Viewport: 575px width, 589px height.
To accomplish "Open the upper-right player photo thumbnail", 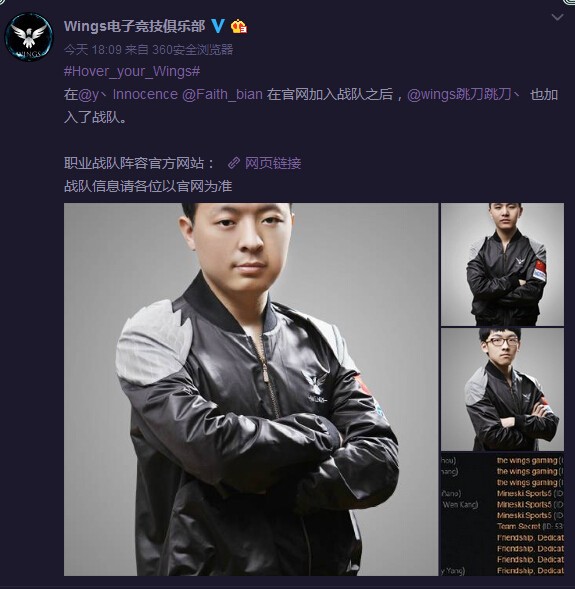I will point(502,264).
